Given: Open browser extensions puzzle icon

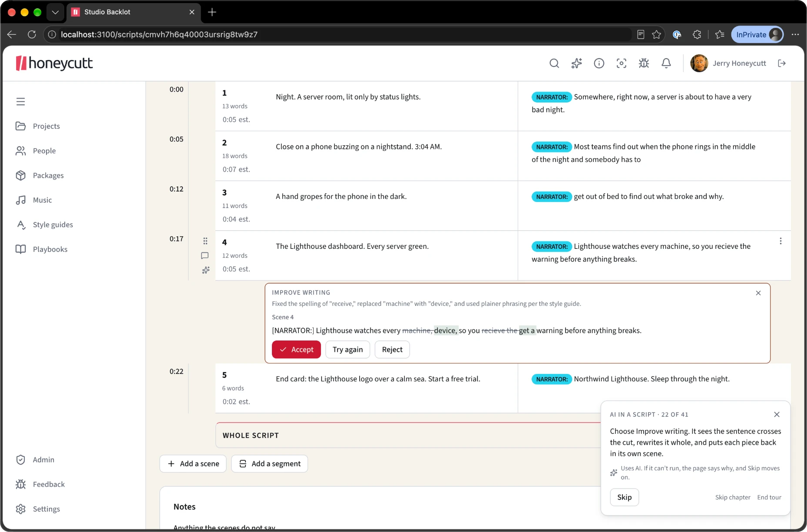Looking at the screenshot, I should coord(697,35).
